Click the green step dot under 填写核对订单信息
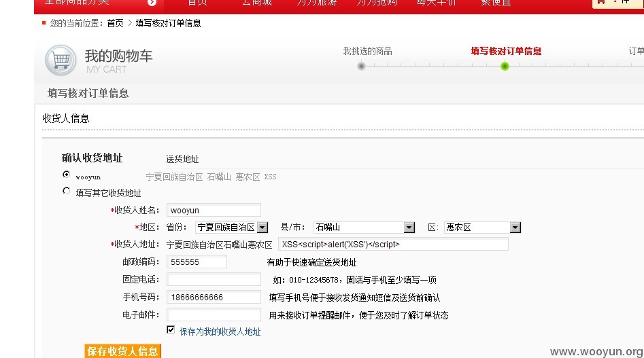Viewport: 644px width, 358px height. (505, 66)
